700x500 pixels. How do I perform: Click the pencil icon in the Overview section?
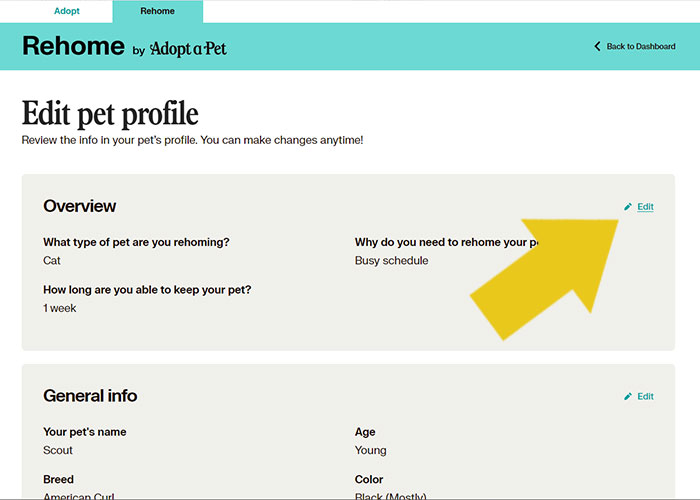(628, 207)
